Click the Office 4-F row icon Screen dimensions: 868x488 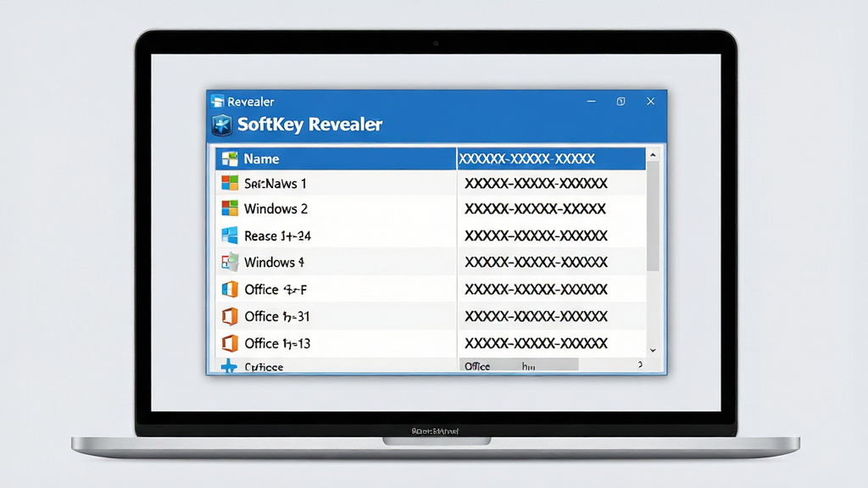[x=230, y=289]
